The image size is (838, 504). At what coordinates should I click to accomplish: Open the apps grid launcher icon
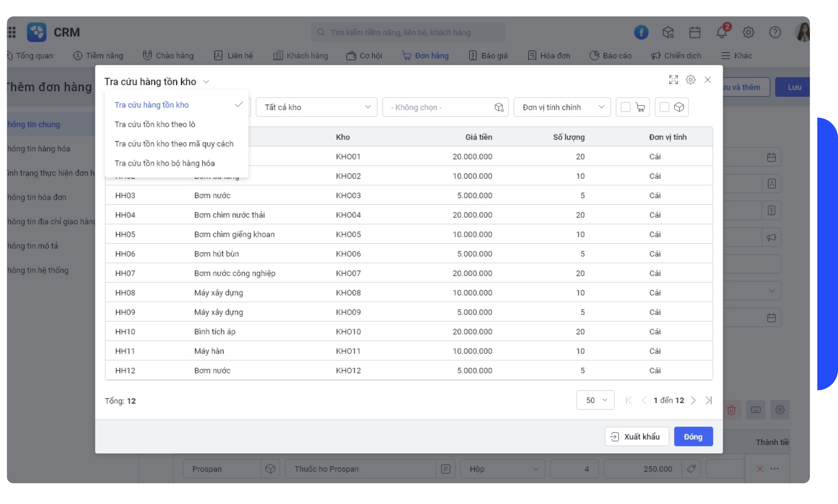(x=11, y=32)
